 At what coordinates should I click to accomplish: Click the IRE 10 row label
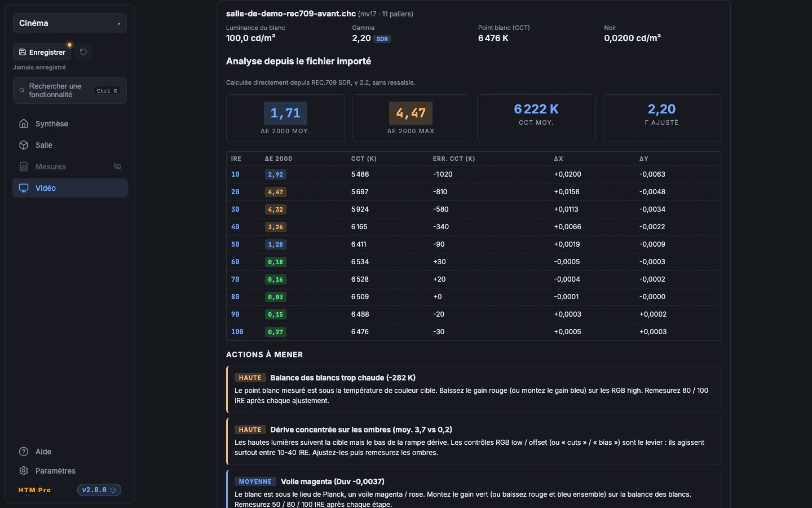[235, 174]
